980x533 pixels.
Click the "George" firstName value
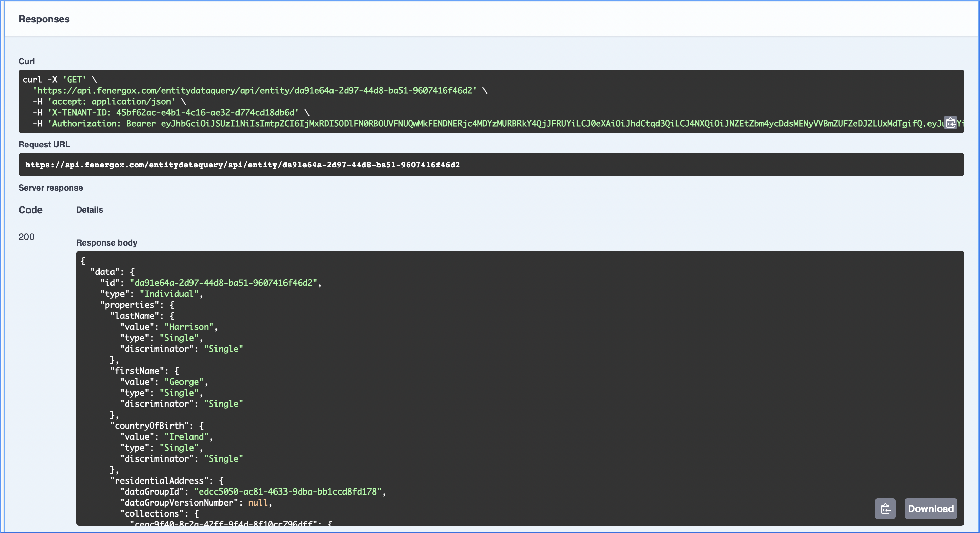coord(184,382)
